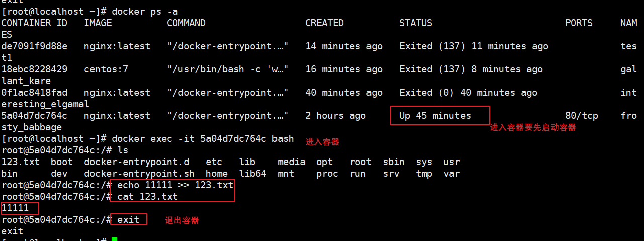Image resolution: width=644 pixels, height=241 pixels.
Task: Click the PORTS column header
Action: [x=579, y=23]
